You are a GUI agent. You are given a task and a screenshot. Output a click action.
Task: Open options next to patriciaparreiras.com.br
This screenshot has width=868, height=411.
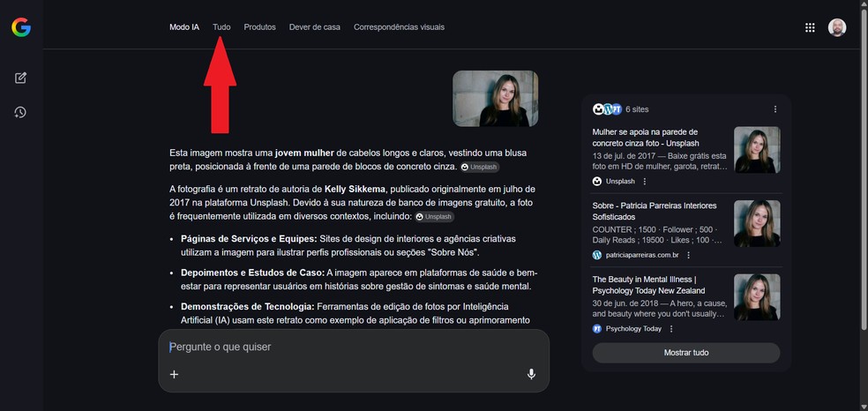[689, 255]
